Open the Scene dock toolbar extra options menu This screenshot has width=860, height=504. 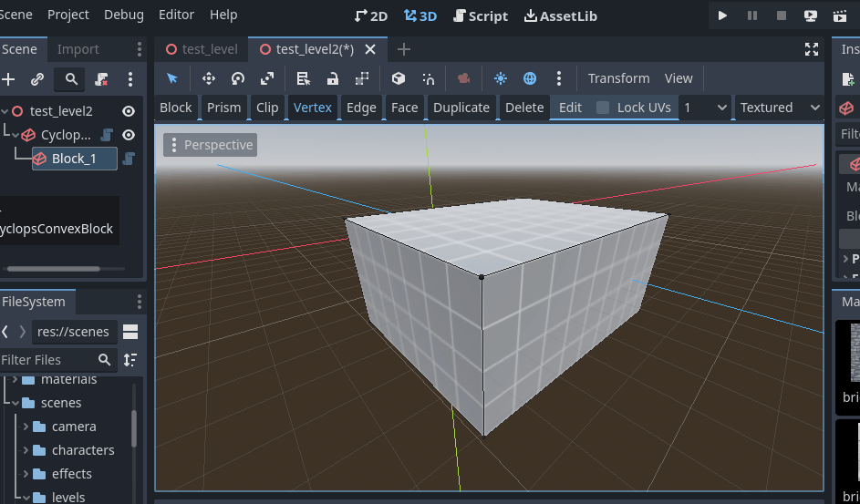point(130,79)
